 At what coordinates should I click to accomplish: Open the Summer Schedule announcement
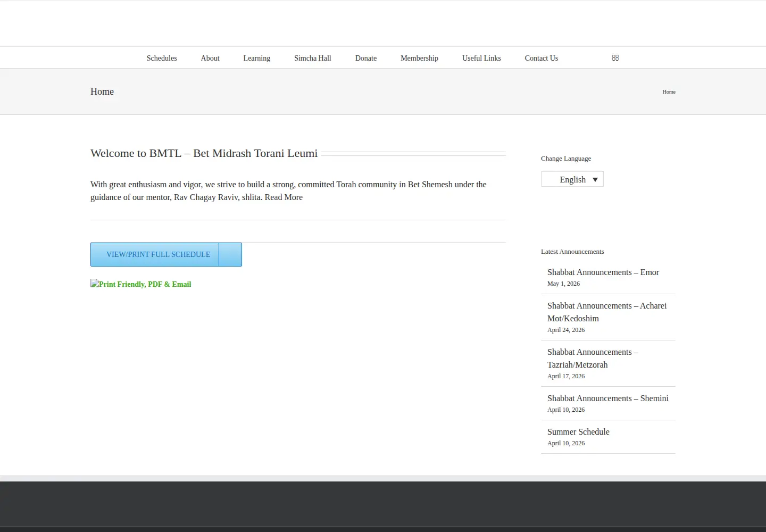tap(578, 431)
